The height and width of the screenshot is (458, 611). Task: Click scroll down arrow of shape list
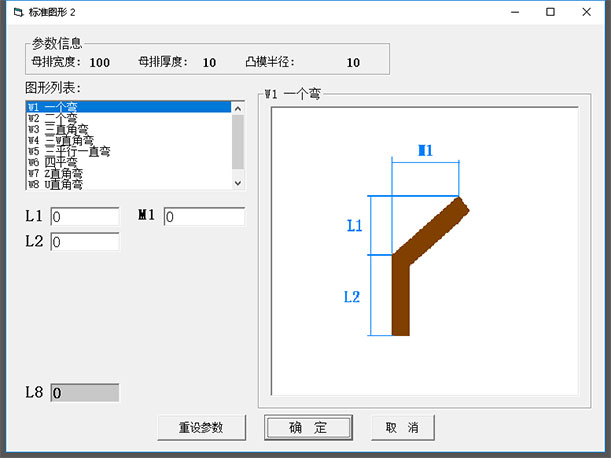click(237, 183)
